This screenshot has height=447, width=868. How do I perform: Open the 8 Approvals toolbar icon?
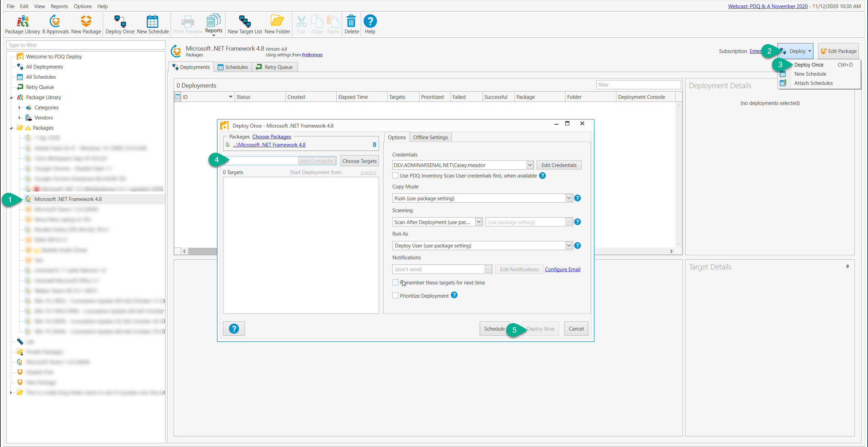[x=55, y=24]
